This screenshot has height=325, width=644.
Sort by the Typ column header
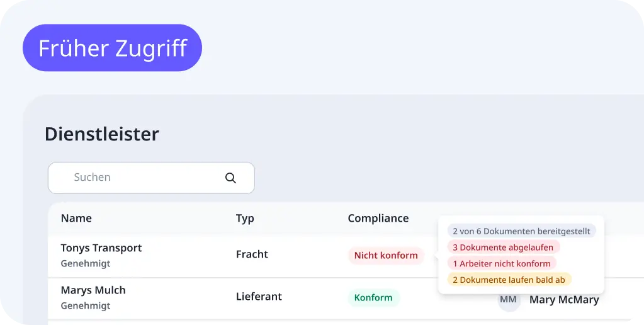coord(245,219)
